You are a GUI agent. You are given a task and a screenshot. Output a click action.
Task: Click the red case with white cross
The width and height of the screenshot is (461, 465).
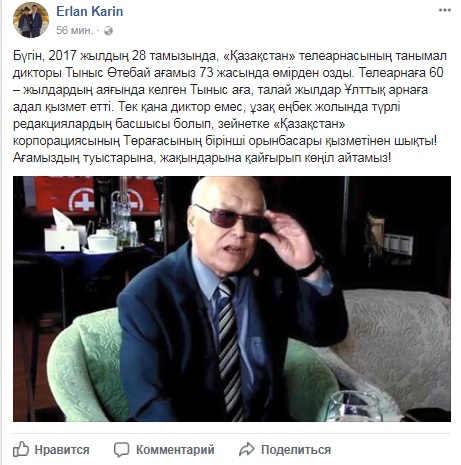click(95, 195)
